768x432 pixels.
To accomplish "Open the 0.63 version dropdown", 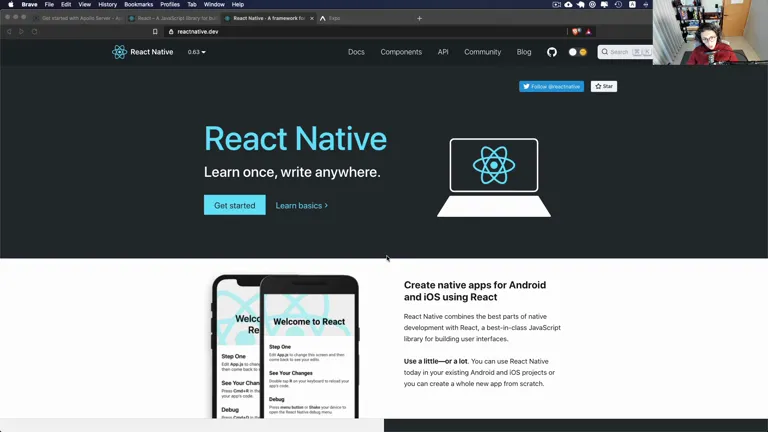I will [x=196, y=52].
